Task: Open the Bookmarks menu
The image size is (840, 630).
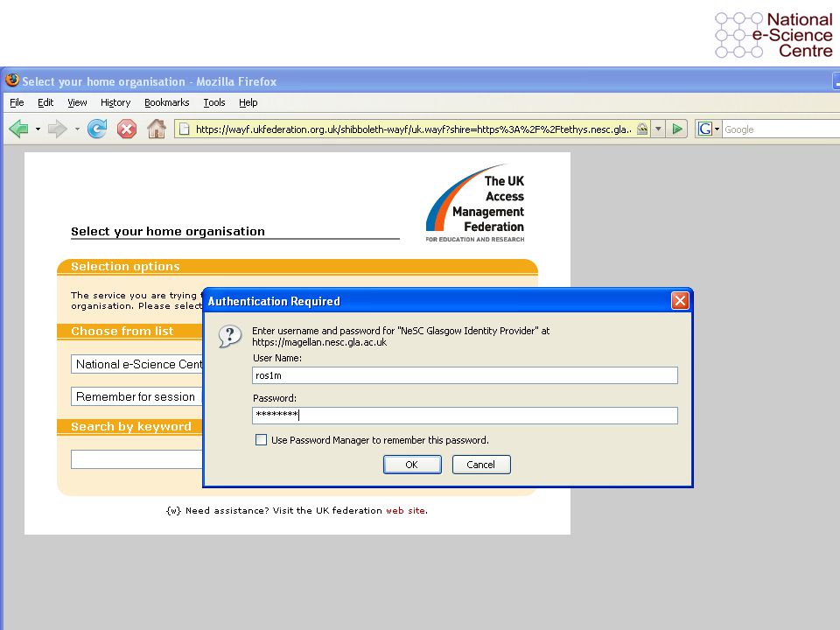Action: [166, 102]
